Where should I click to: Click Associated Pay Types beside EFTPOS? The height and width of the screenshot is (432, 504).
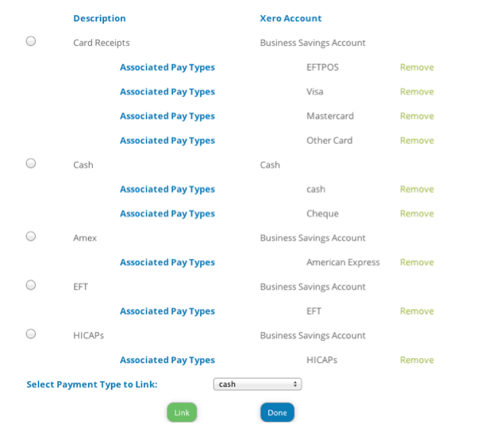[x=167, y=67]
